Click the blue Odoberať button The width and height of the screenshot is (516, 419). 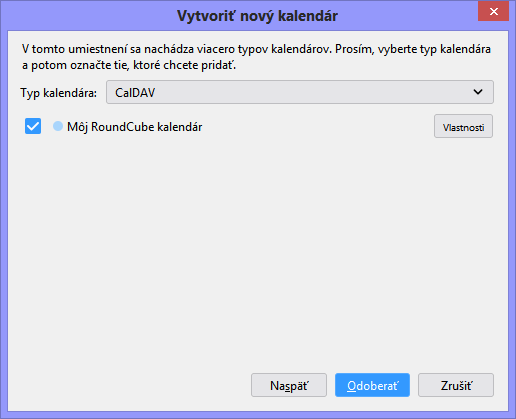372,385
